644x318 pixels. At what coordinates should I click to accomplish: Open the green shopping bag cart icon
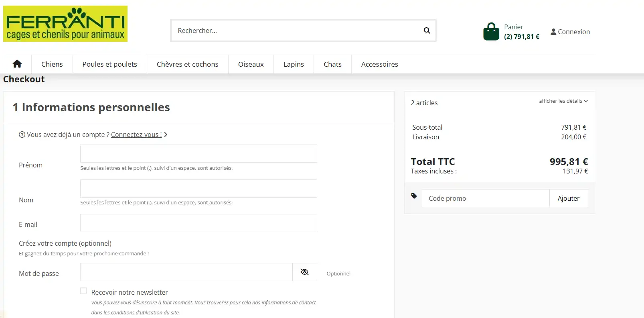(491, 31)
